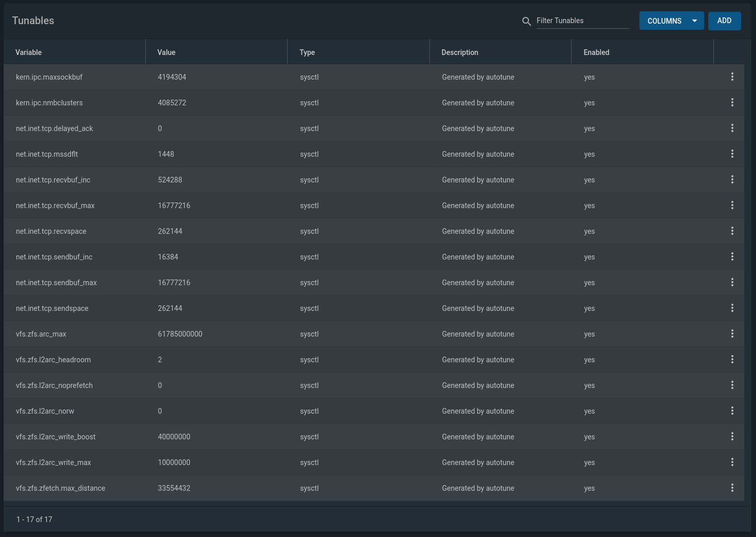Screen dimensions: 756x537
Task: Open three-dot menu for vfs.zfs.l2arc_norw
Action: tap(732, 411)
